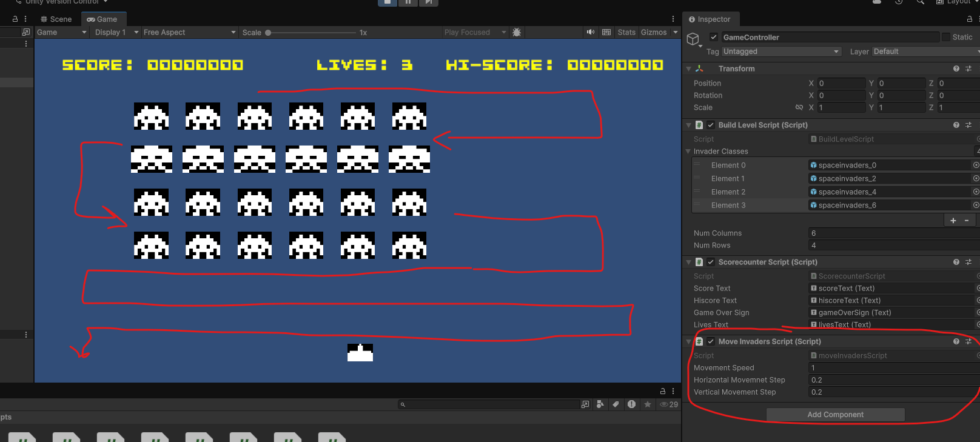This screenshot has width=980, height=442.
Task: Toggle the favorites star in Project panel
Action: click(648, 404)
